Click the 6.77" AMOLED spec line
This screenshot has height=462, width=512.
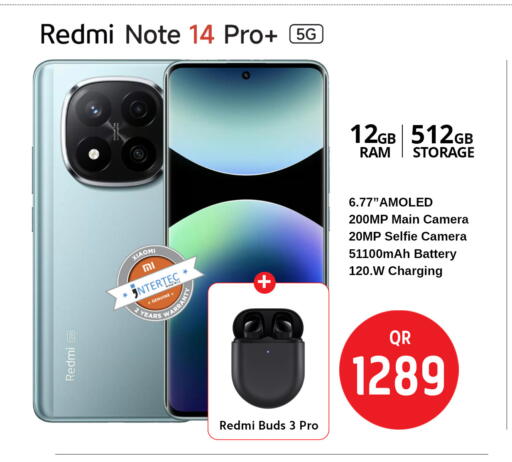tap(391, 202)
